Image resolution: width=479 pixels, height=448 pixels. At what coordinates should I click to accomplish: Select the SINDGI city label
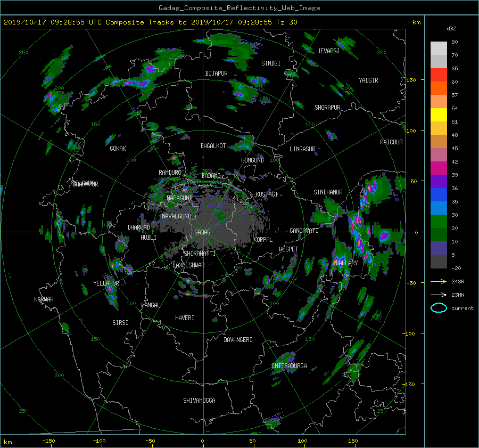click(x=271, y=63)
